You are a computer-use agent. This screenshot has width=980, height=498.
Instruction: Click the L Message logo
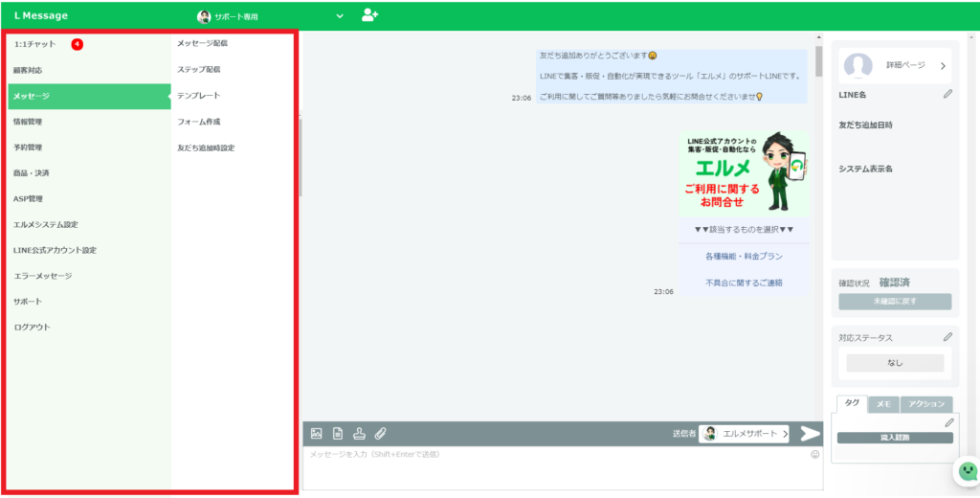[x=40, y=16]
